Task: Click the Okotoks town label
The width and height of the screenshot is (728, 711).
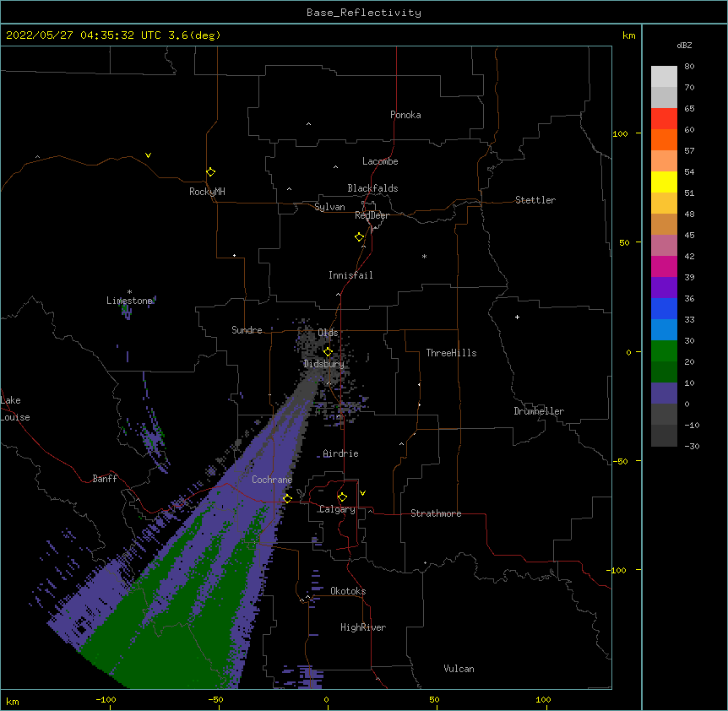Action: [348, 591]
